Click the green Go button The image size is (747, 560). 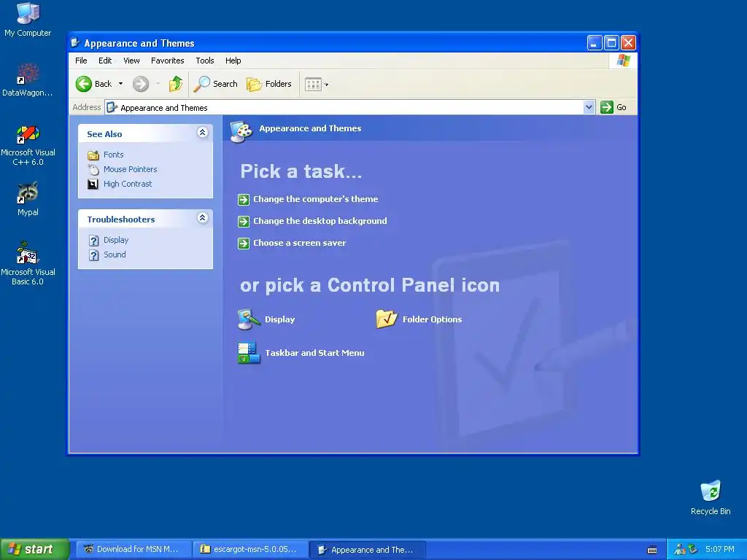614,107
